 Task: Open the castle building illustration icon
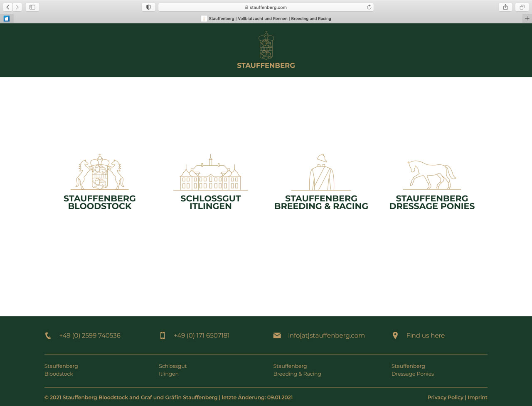tap(211, 172)
